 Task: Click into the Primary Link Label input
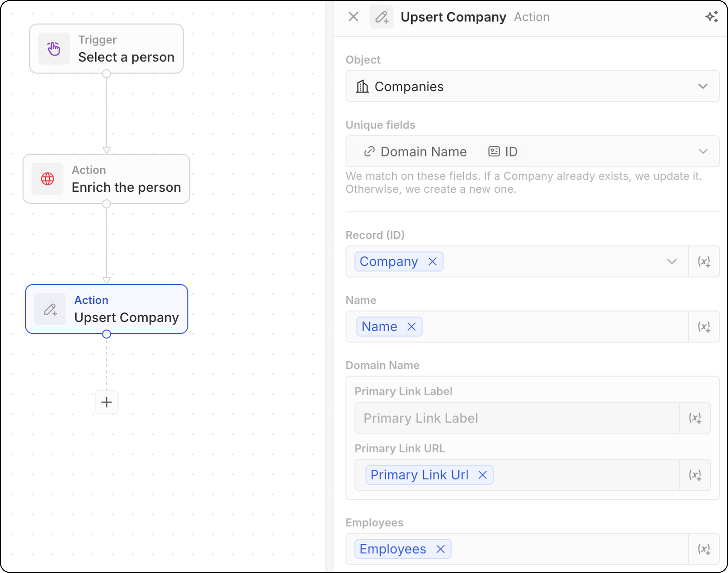pos(516,418)
